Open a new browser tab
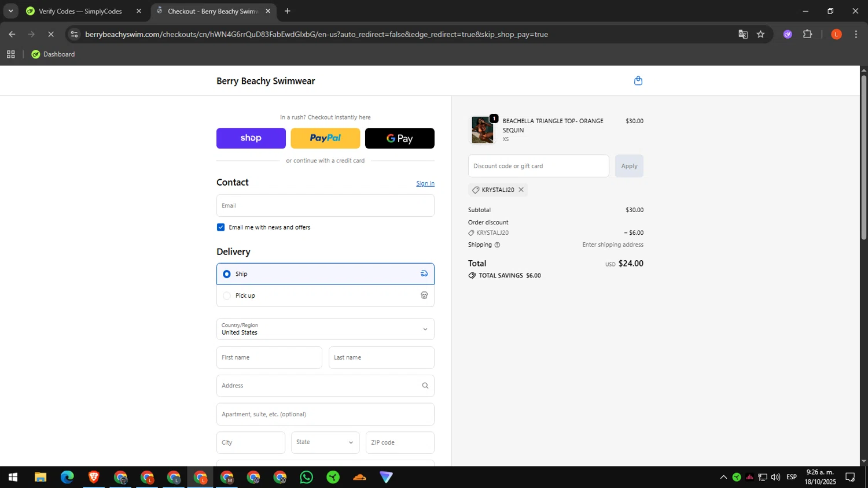This screenshot has height=488, width=868. 288,11
